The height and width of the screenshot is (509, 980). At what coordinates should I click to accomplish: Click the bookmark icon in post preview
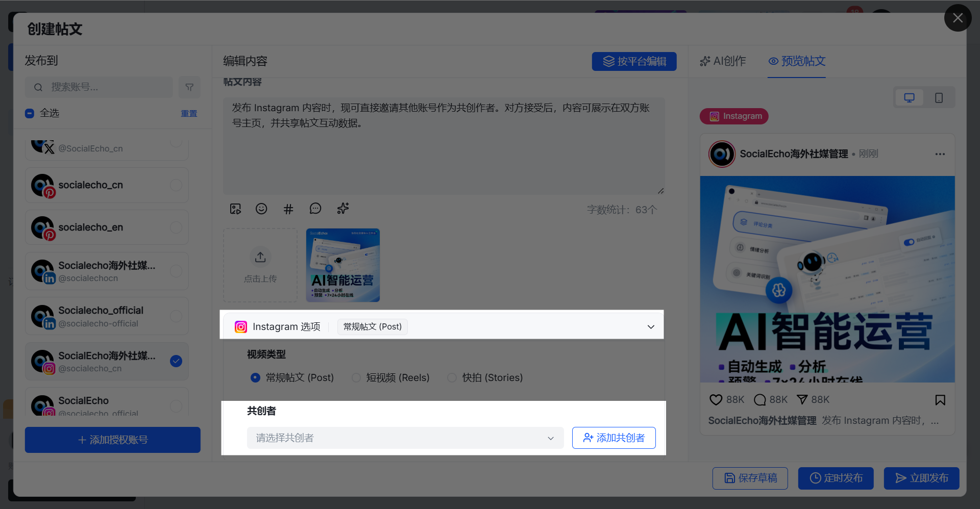pos(940,400)
